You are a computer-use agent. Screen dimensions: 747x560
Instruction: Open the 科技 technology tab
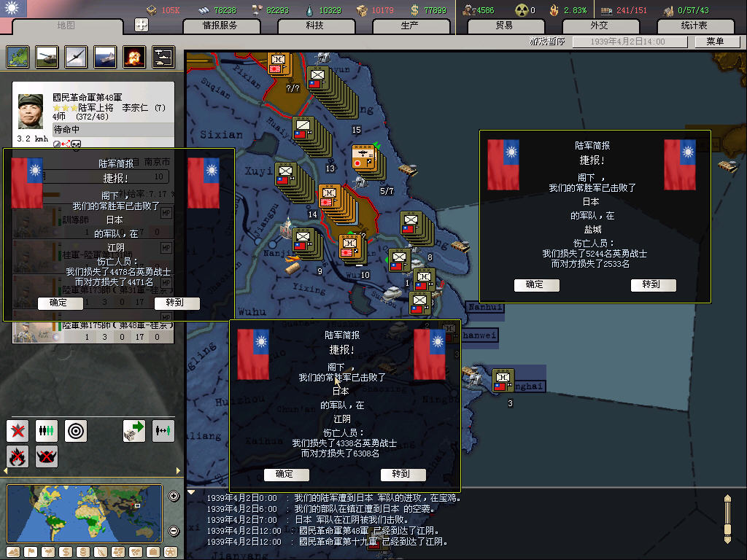[x=315, y=26]
